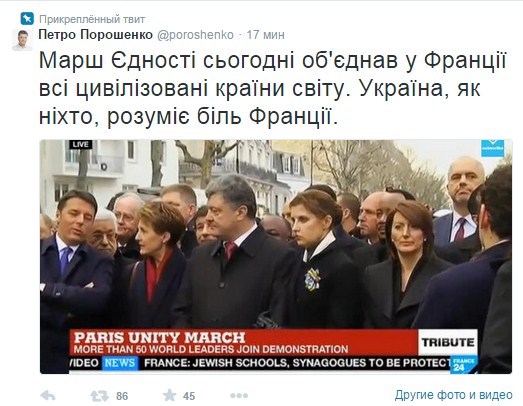Click the Прикреплённый твит label

point(92,19)
